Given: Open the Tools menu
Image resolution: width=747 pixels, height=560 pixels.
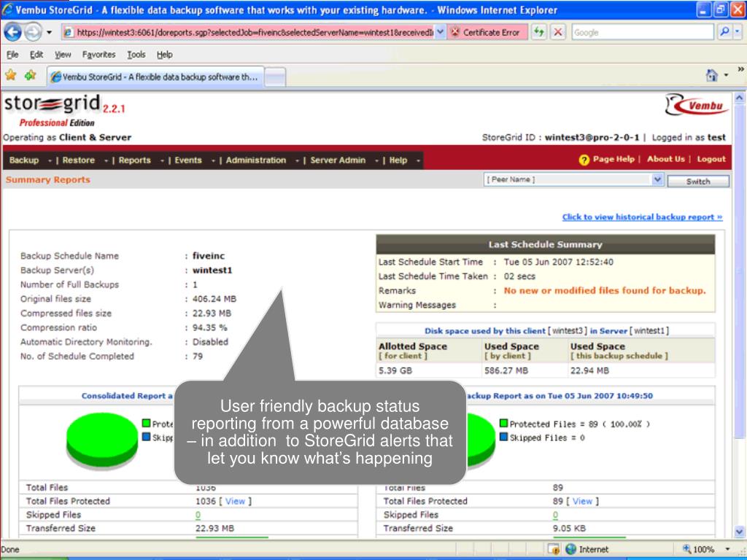Looking at the screenshot, I should [x=136, y=55].
